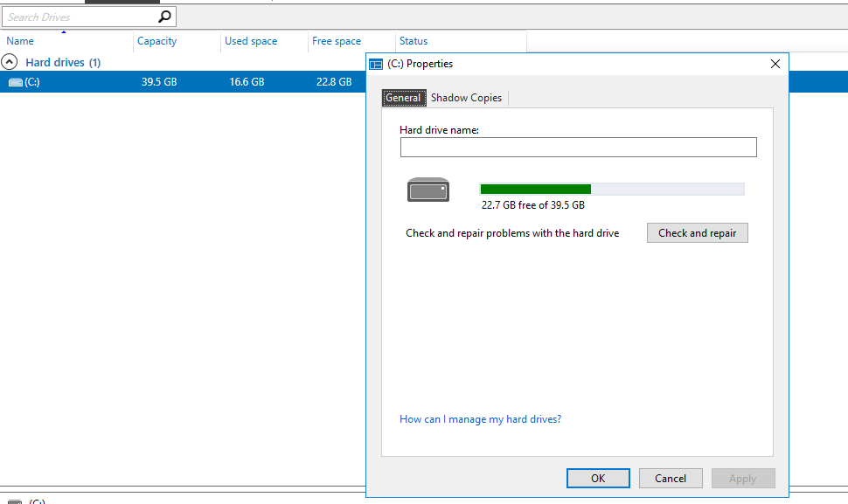Click the (C:) drive icon in list row

[16, 82]
